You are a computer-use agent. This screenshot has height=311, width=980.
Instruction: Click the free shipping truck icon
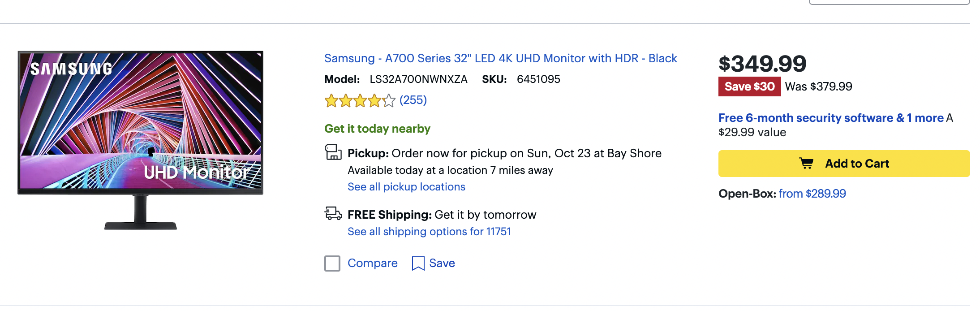click(x=333, y=214)
